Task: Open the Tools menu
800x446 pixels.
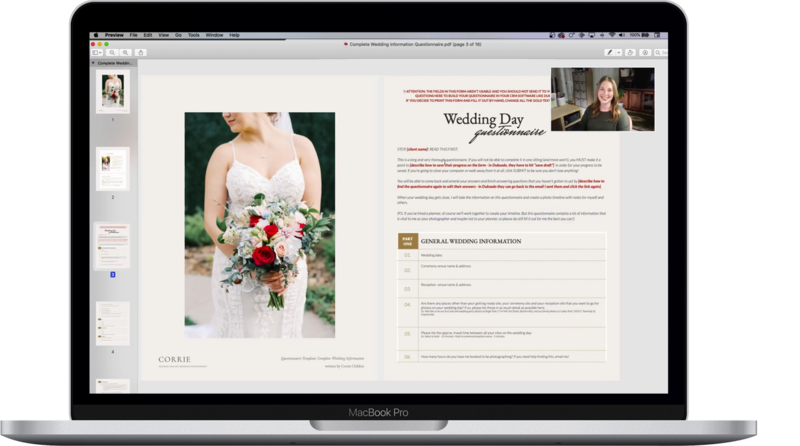Action: 192,35
